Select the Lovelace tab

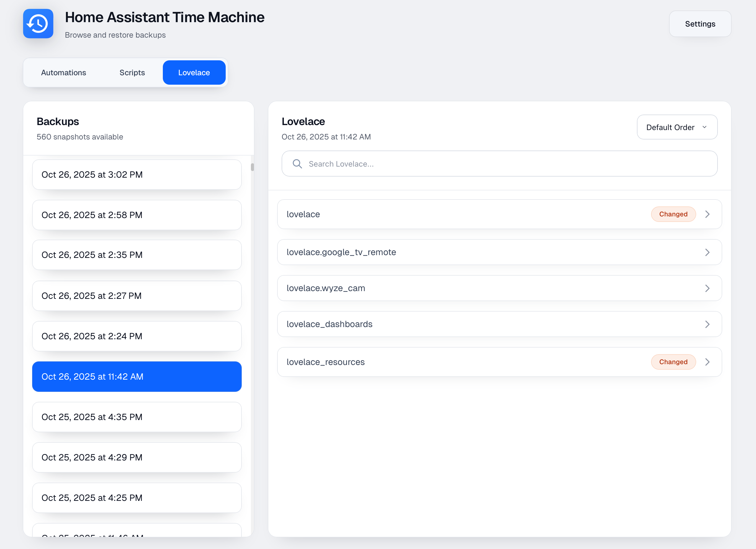coord(194,72)
